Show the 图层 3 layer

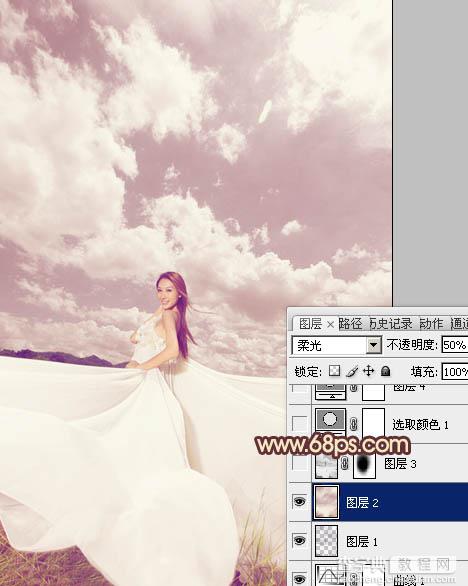click(x=299, y=463)
